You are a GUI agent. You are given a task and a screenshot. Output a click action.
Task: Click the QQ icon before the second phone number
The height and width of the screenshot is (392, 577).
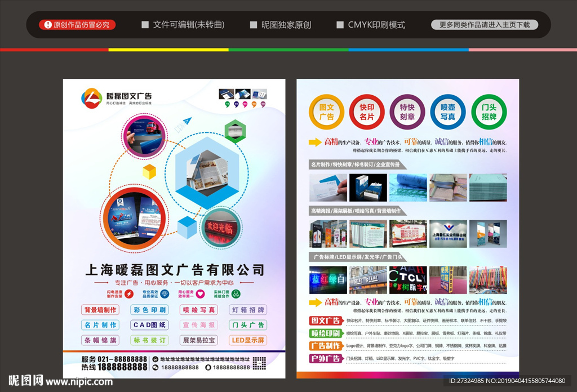pos(209,367)
